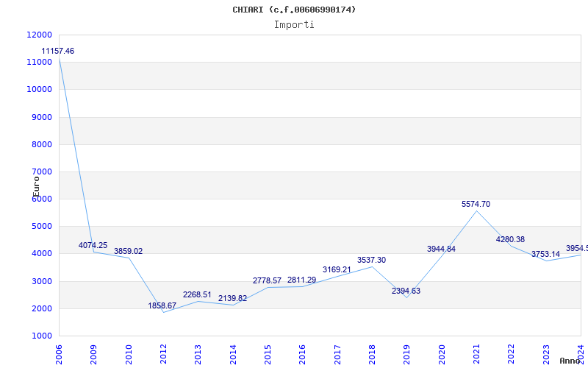Click y-axis tick label 7000
588x368 pixels.
(x=41, y=171)
